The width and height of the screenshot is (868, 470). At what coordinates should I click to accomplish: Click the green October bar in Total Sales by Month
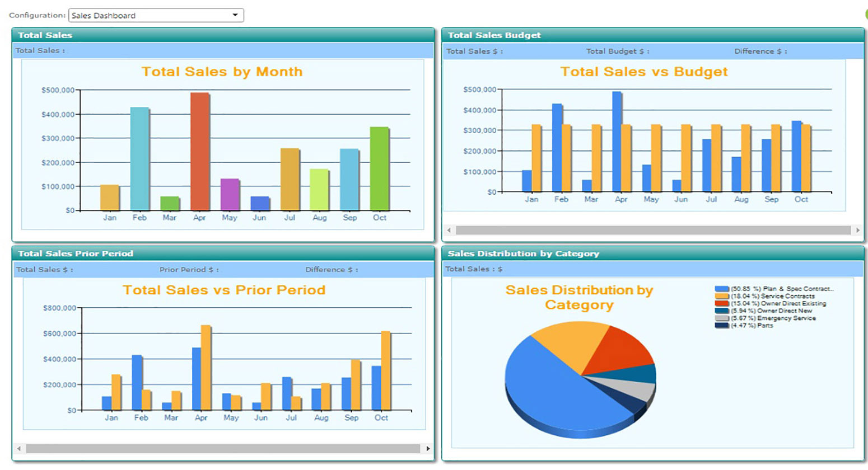click(x=379, y=168)
